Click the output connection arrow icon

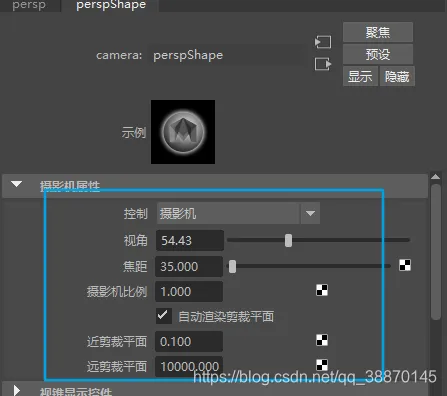(x=323, y=64)
